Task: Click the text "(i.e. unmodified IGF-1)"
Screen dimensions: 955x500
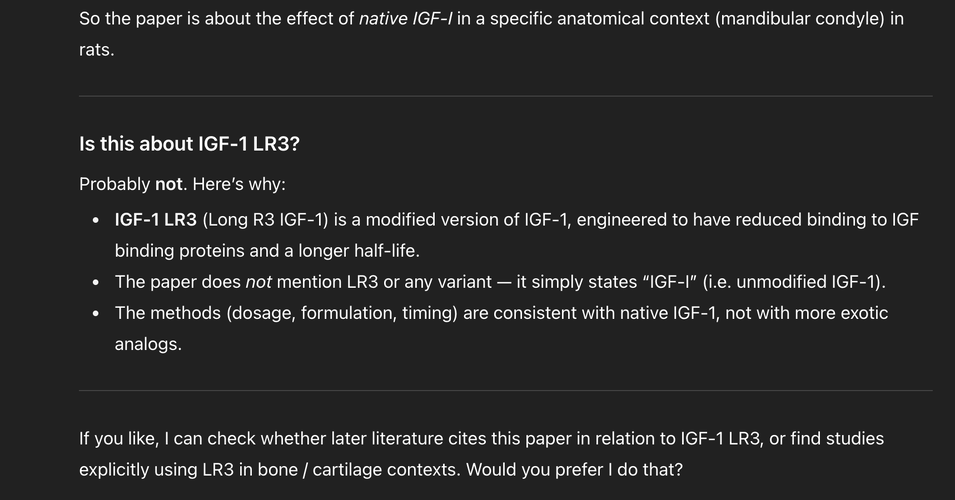Action: 793,282
